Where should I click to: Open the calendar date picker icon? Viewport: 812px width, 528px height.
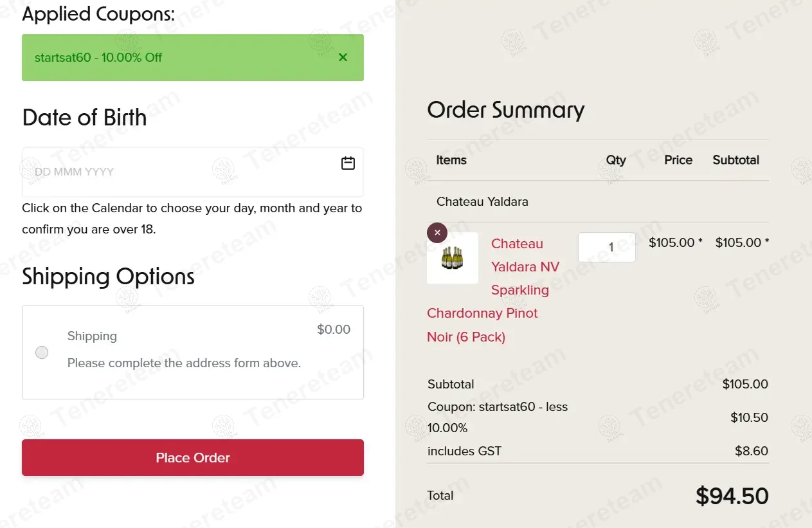[x=348, y=163]
